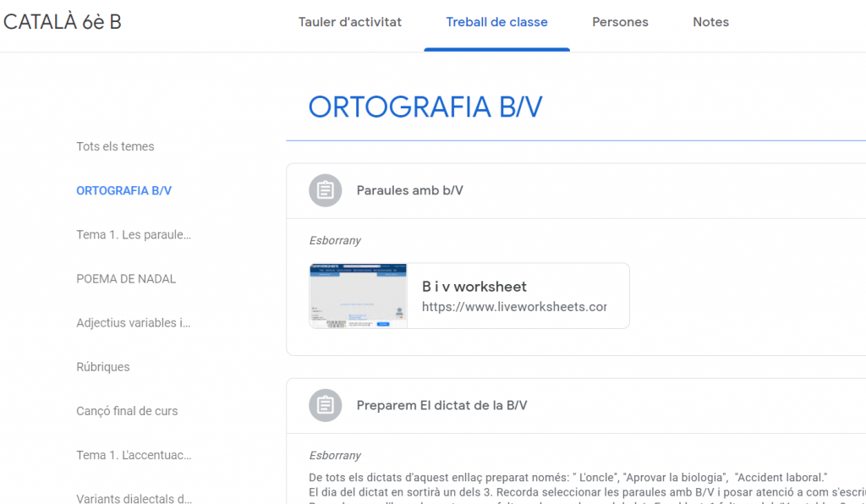Viewport: 866px width, 504px height.
Task: Go to the Notes tab
Action: (710, 22)
